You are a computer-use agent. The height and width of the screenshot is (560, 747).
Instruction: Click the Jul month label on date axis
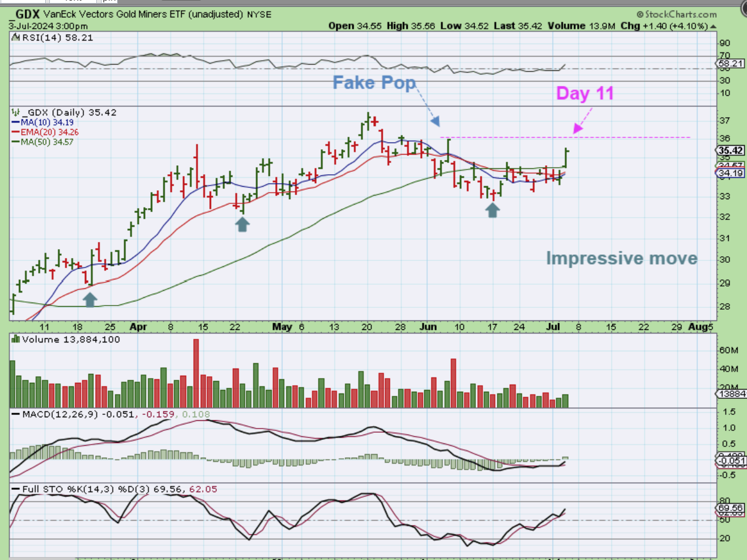click(552, 326)
